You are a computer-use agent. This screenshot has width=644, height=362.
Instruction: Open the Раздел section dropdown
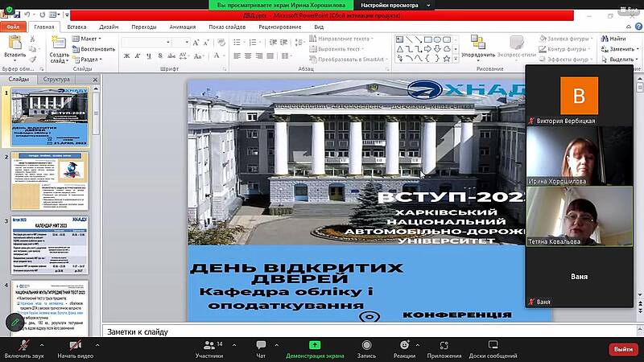87,59
